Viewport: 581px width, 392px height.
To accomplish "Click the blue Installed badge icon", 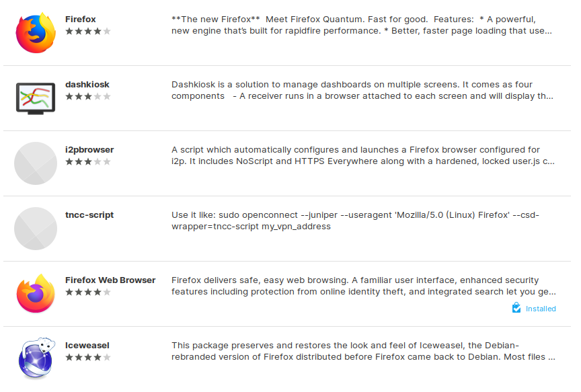I will [x=516, y=308].
